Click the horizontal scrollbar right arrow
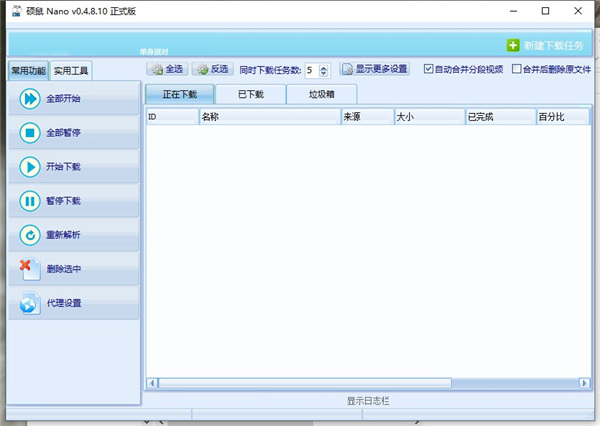Viewport: 600px width, 426px height. click(584, 383)
